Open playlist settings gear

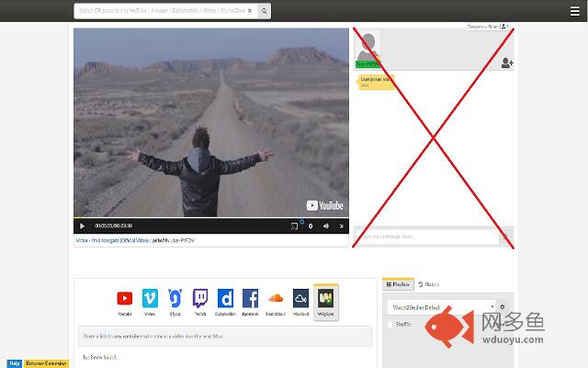[x=503, y=306]
